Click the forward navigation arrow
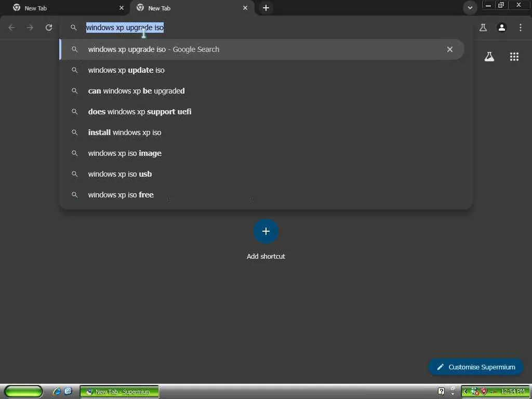Viewport: 532px width, 399px height. coord(30,28)
